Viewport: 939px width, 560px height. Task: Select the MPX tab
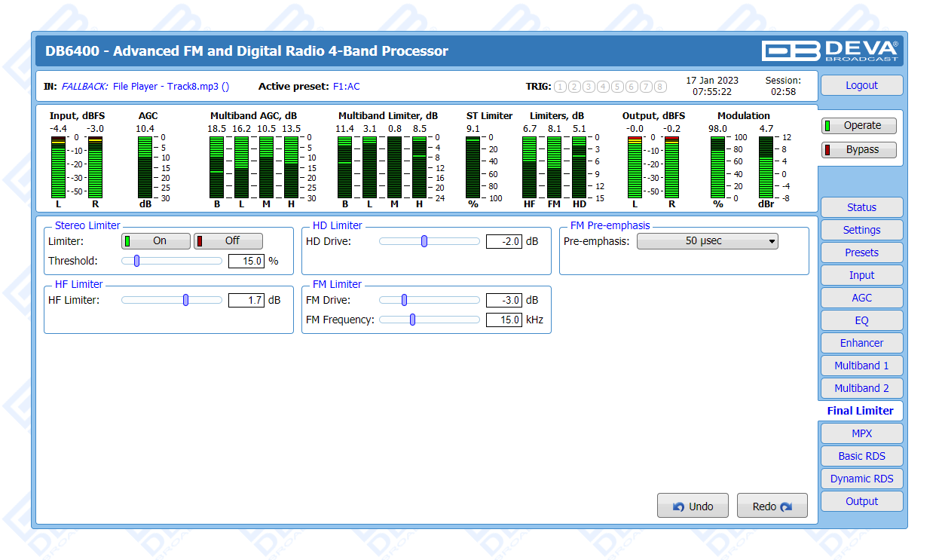coord(861,433)
